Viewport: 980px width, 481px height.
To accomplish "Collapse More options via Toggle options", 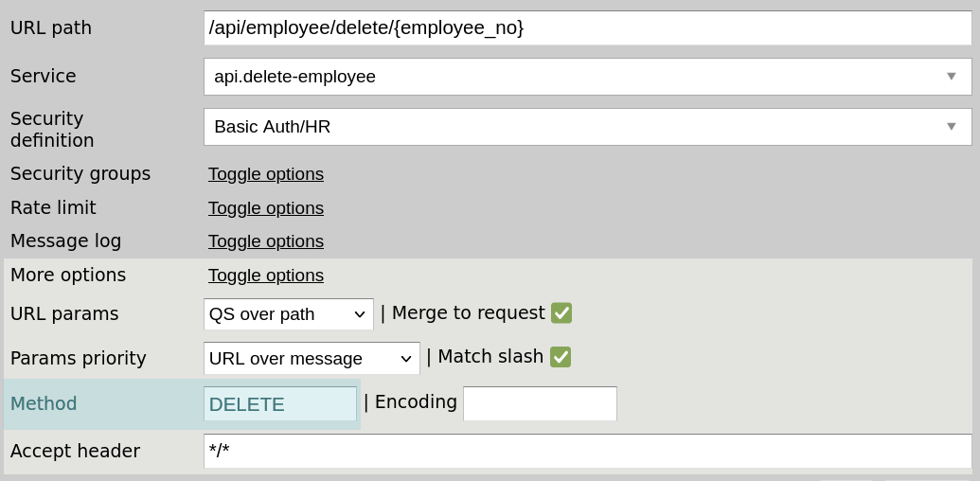I will click(266, 276).
